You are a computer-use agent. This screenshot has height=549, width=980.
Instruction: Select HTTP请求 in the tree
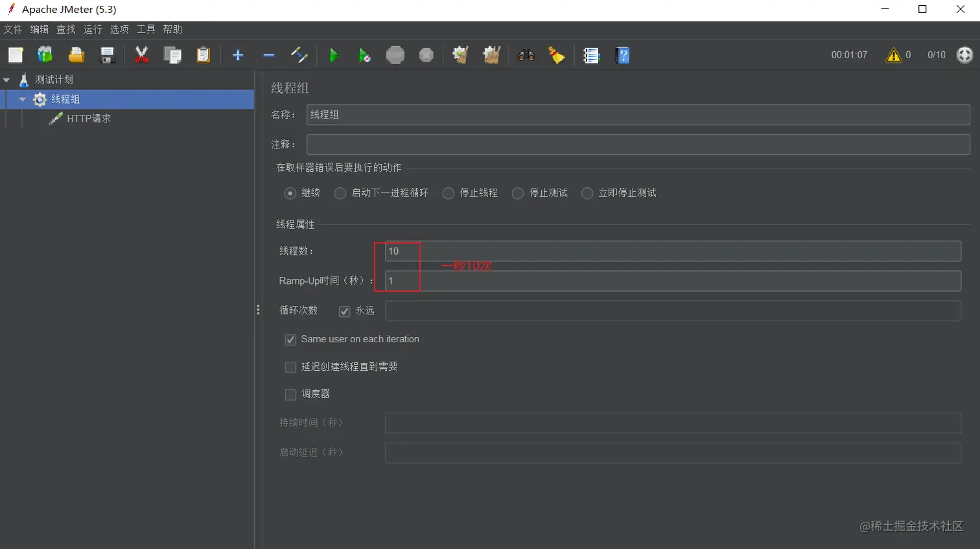pyautogui.click(x=89, y=119)
